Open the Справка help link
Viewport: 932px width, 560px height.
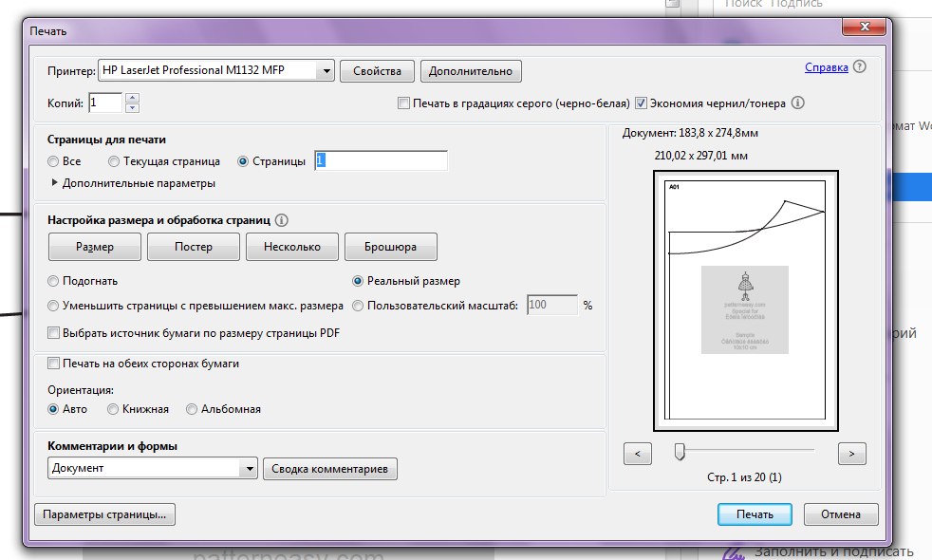[826, 67]
